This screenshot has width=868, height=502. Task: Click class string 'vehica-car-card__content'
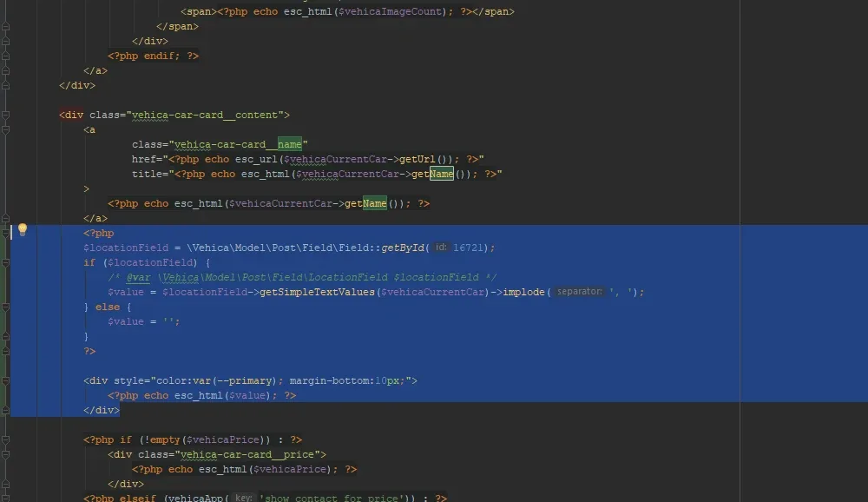(x=205, y=115)
